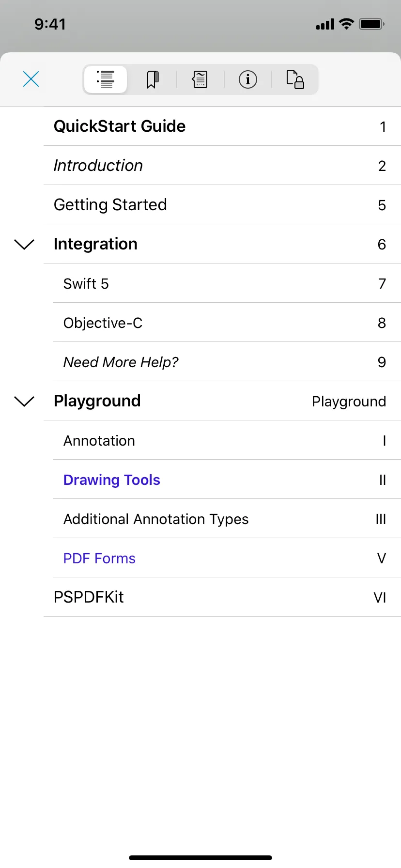Select the Outline list tab icon
The height and width of the screenshot is (868, 401).
pyautogui.click(x=106, y=79)
